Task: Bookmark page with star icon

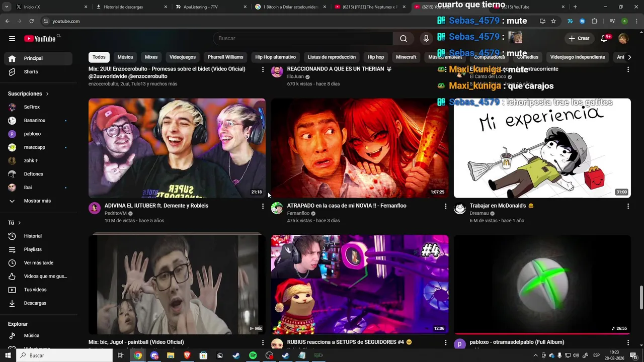Action: pos(553,21)
